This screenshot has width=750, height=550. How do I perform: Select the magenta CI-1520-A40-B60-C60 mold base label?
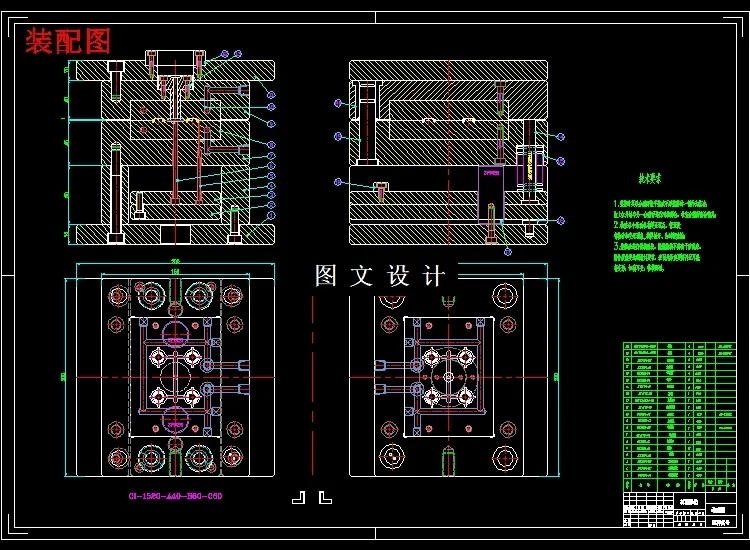(x=175, y=496)
